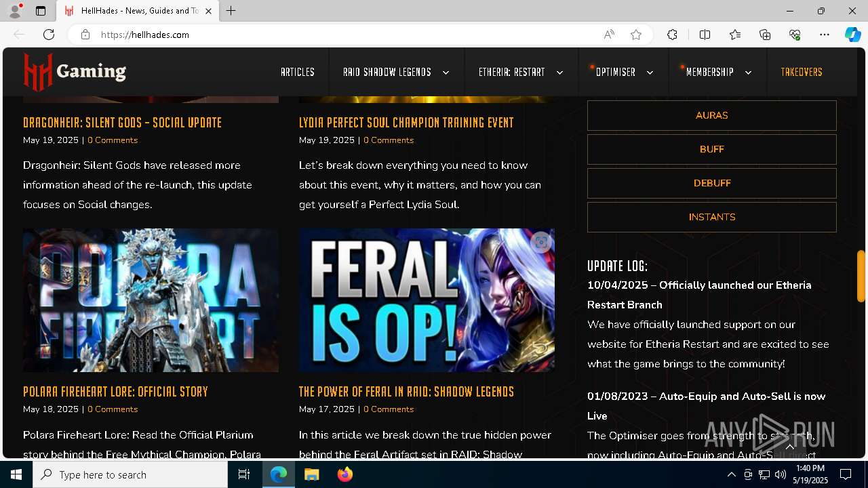Open Dragonheir: Silent Gods Social Update article
This screenshot has height=488, width=868.
pyautogui.click(x=123, y=123)
